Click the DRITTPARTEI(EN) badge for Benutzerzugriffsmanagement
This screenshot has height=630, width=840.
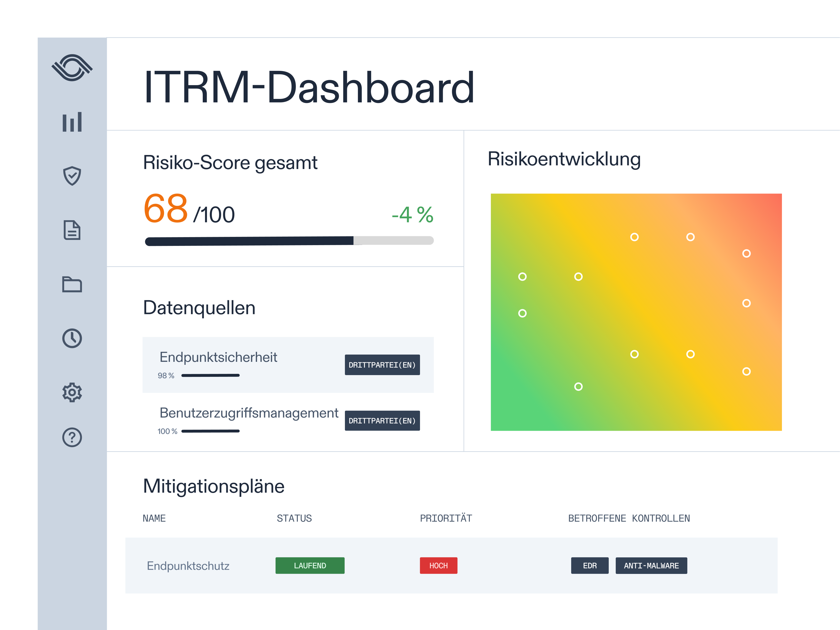coord(382,421)
